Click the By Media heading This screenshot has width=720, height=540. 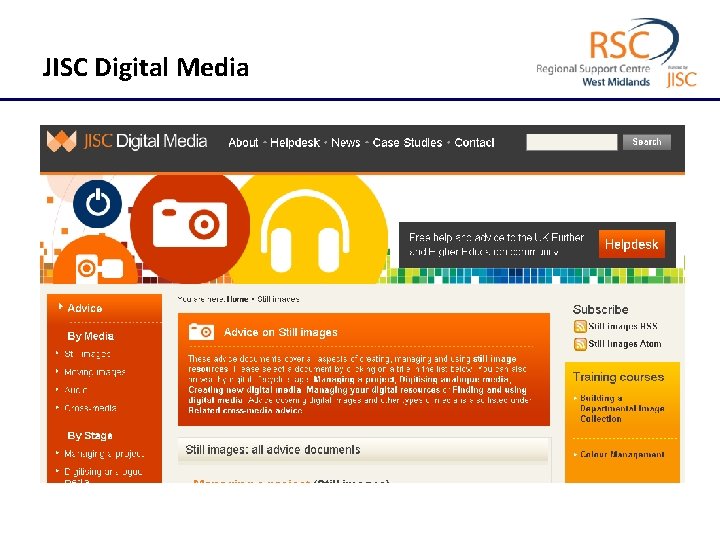(90, 336)
